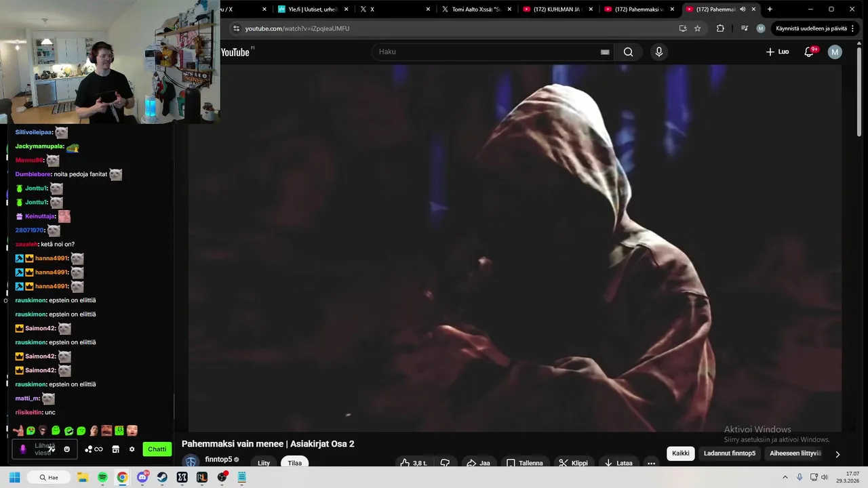868x488 pixels.
Task: Open Spotify from the taskbar
Action: click(x=102, y=477)
